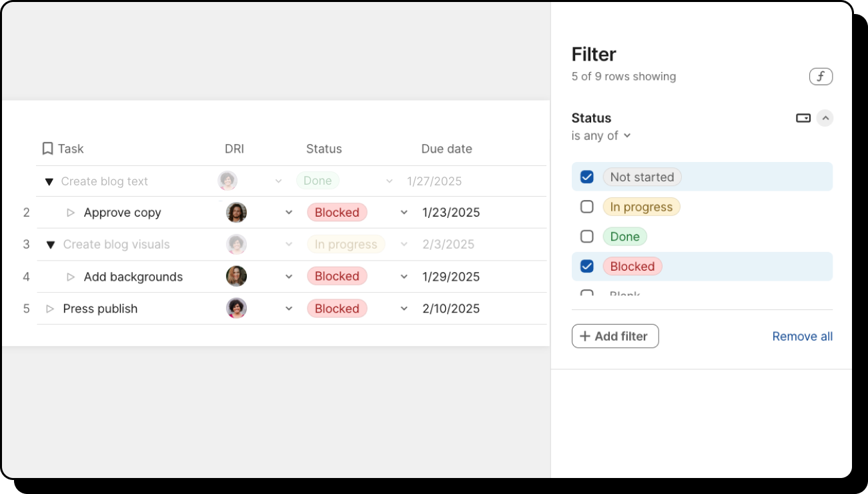Click the Approve copy assignee avatar

[236, 213]
